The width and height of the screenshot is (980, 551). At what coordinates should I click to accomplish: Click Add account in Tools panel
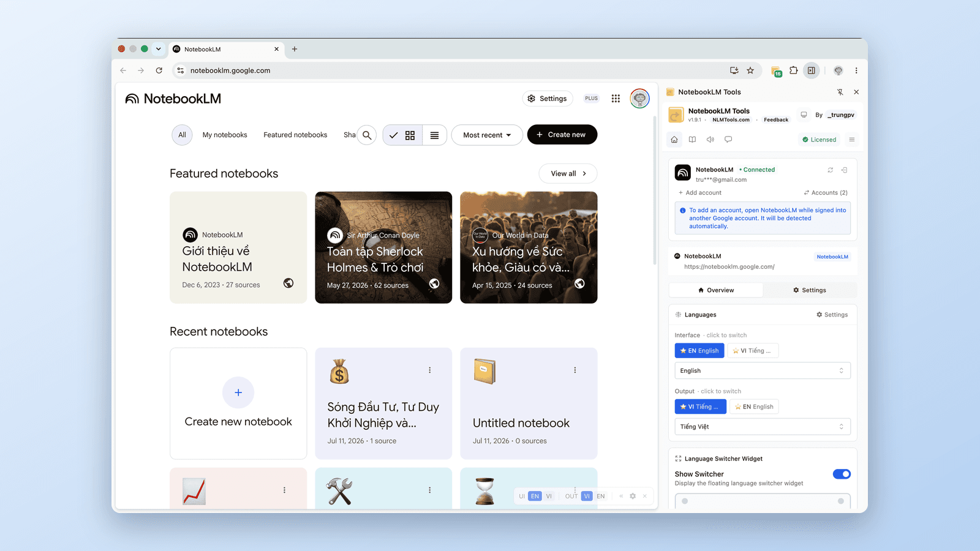(x=699, y=193)
